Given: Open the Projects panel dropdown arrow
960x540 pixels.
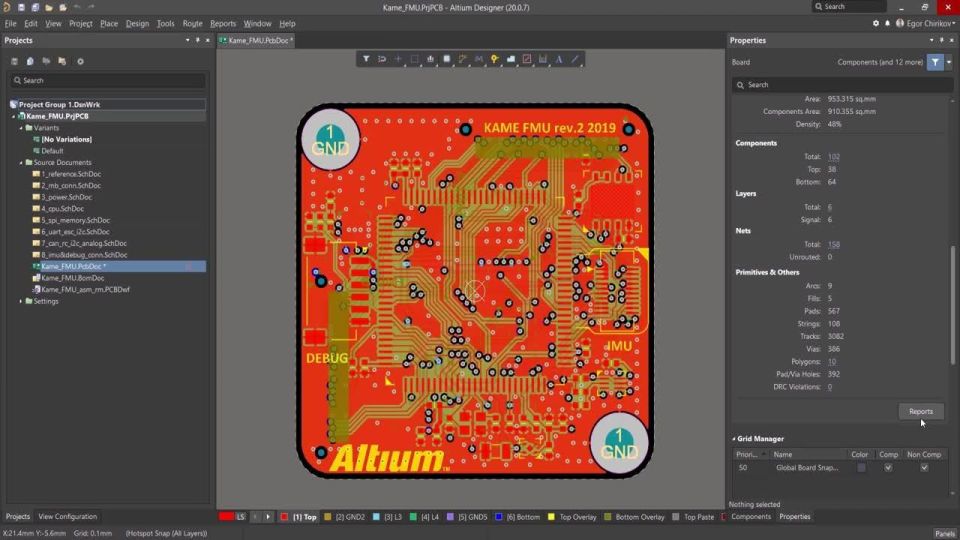Looking at the screenshot, I should click(187, 40).
